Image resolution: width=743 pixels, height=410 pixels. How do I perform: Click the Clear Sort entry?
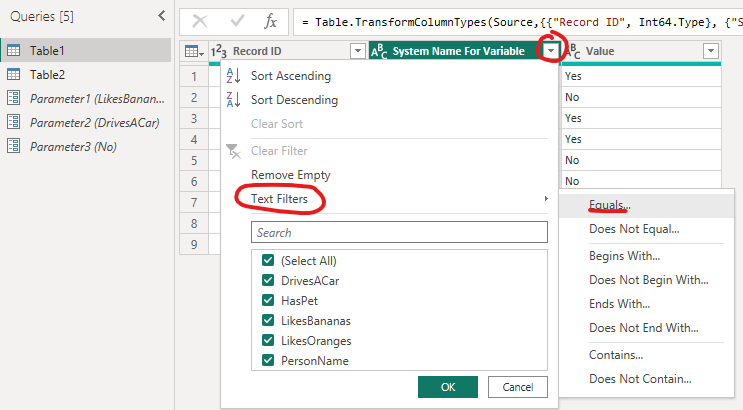click(277, 124)
